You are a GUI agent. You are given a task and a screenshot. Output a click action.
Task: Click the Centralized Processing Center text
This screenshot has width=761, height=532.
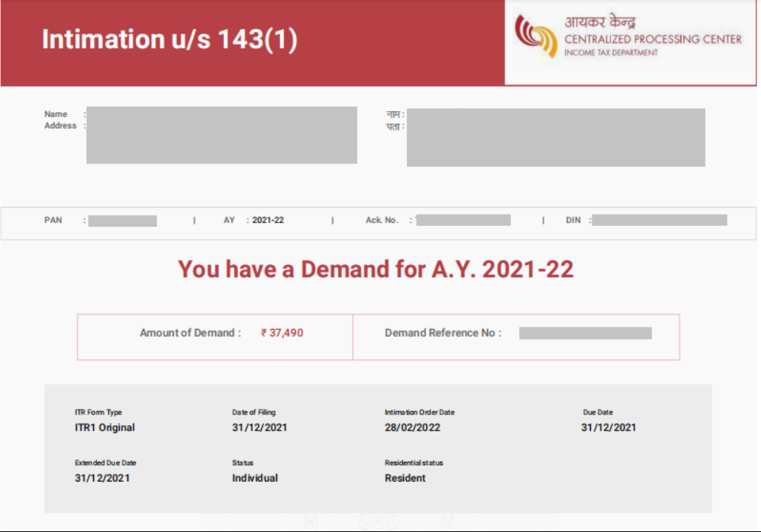point(653,39)
